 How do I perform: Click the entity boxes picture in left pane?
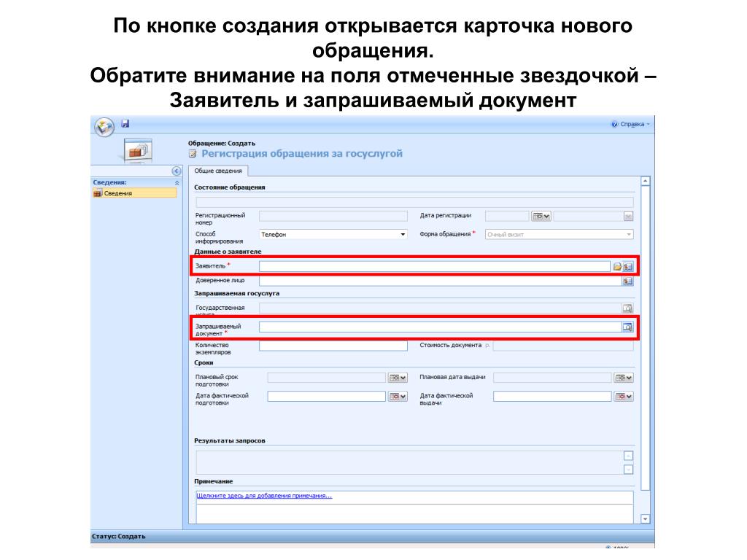click(x=137, y=151)
